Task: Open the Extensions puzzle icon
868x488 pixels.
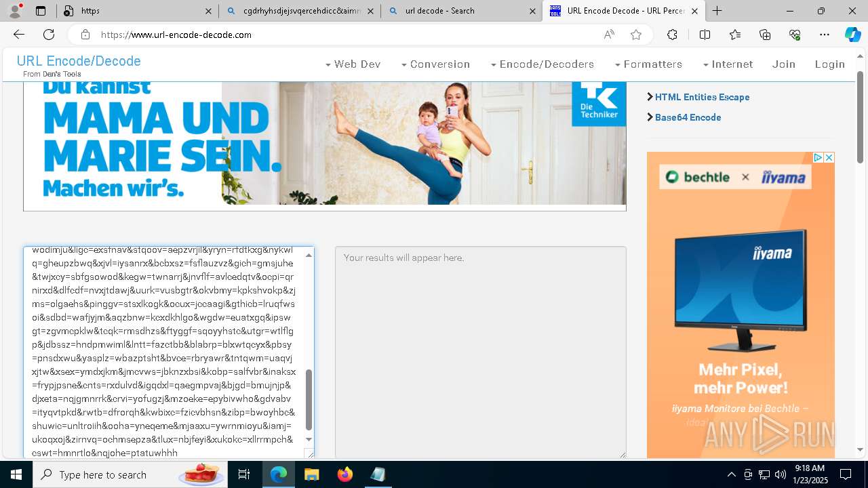Action: click(x=672, y=35)
